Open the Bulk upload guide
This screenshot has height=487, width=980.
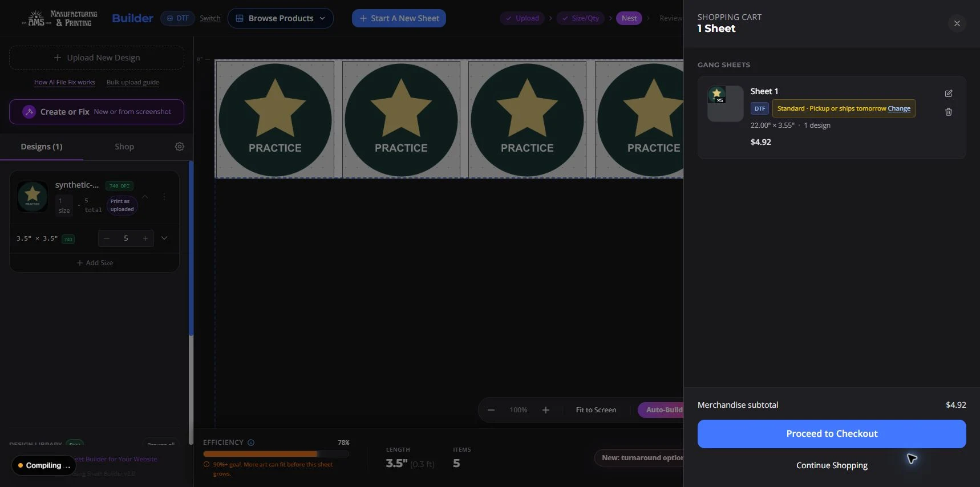pos(133,82)
